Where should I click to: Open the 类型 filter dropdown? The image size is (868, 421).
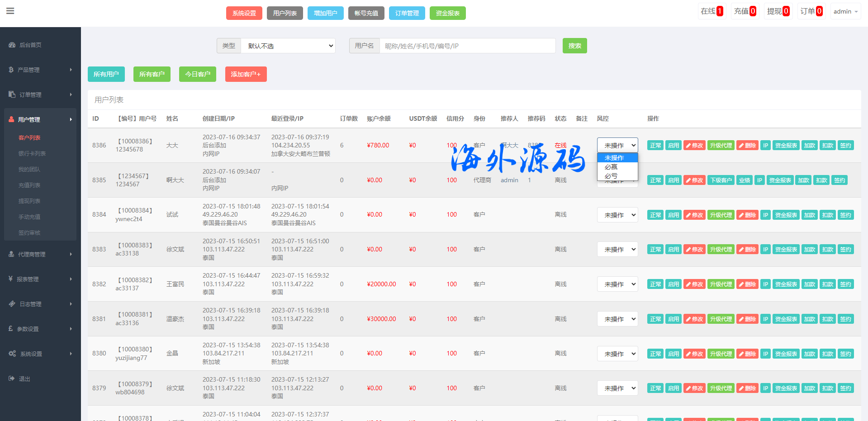(x=288, y=46)
